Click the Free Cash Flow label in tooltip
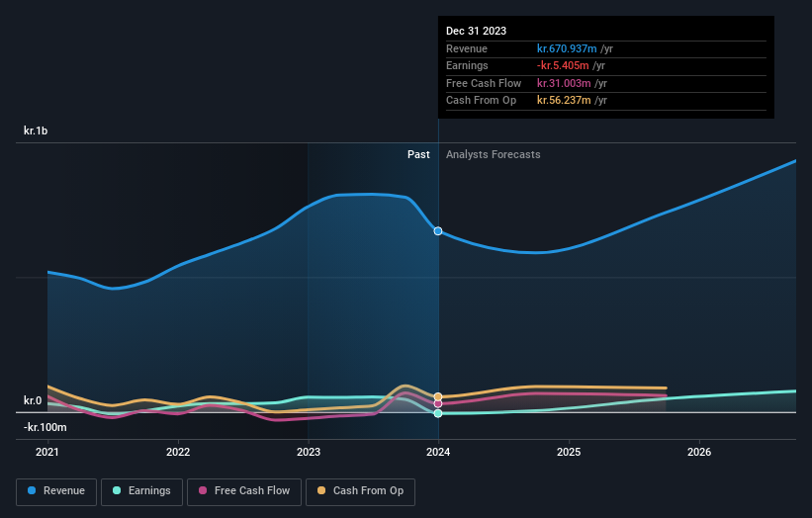Image resolution: width=812 pixels, height=518 pixels. [x=484, y=83]
